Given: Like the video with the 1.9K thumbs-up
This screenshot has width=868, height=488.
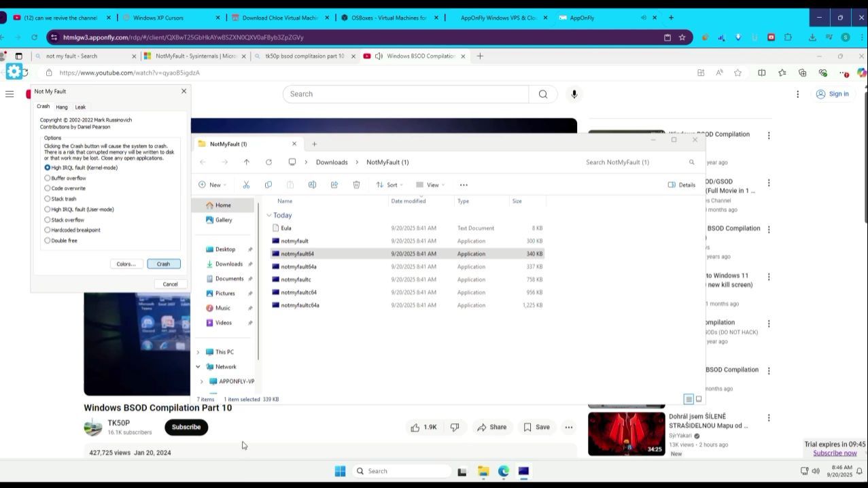Looking at the screenshot, I should pos(423,428).
